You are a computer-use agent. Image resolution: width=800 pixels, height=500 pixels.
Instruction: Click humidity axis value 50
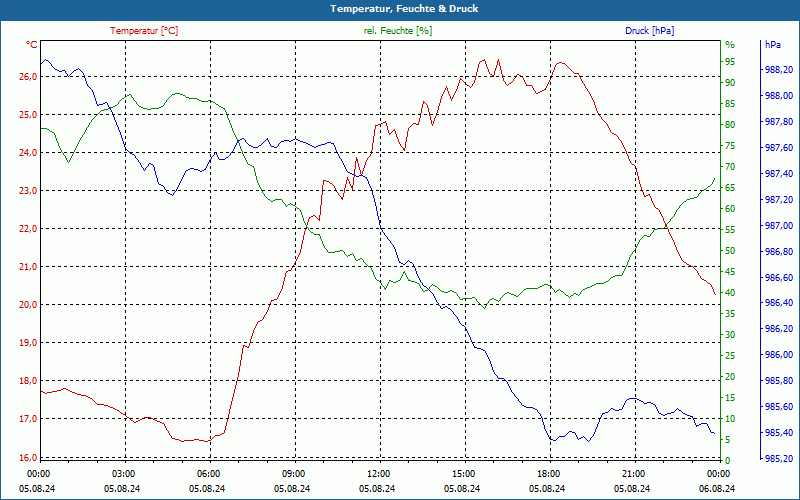730,251
